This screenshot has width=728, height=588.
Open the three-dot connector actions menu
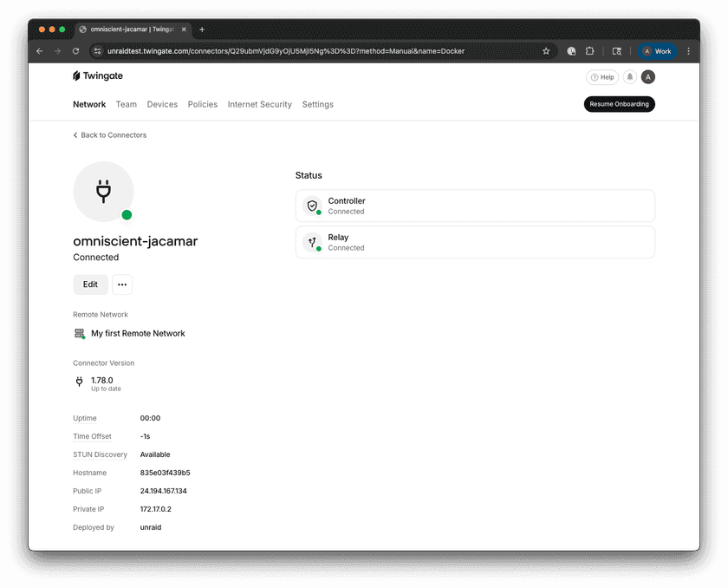tap(122, 284)
